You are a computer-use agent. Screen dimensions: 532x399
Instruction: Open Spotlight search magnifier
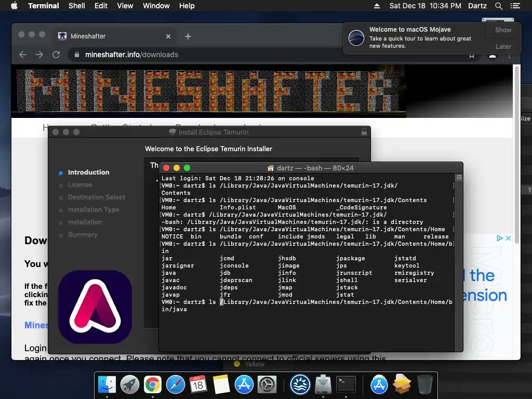coord(498,6)
